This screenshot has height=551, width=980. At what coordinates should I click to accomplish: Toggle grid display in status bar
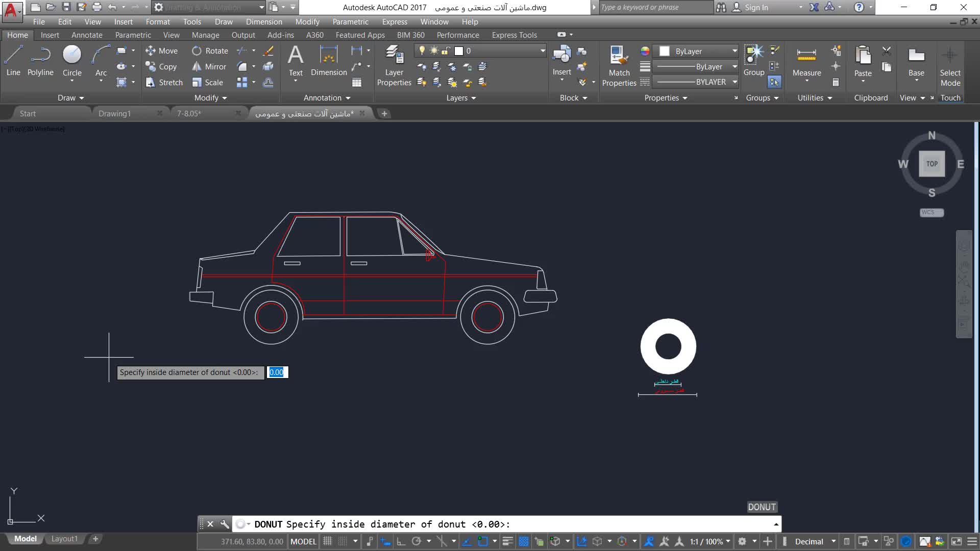tap(328, 541)
